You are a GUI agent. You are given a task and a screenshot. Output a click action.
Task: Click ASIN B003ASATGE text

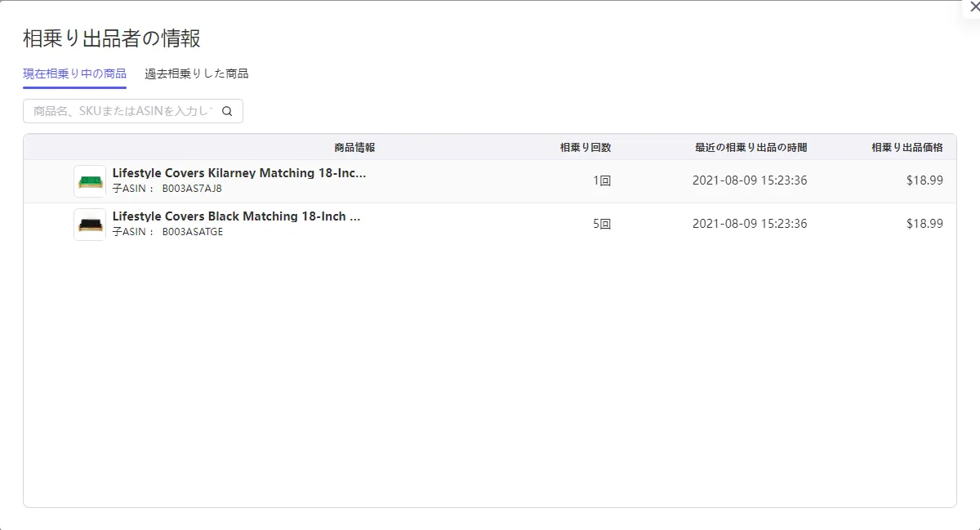(192, 232)
